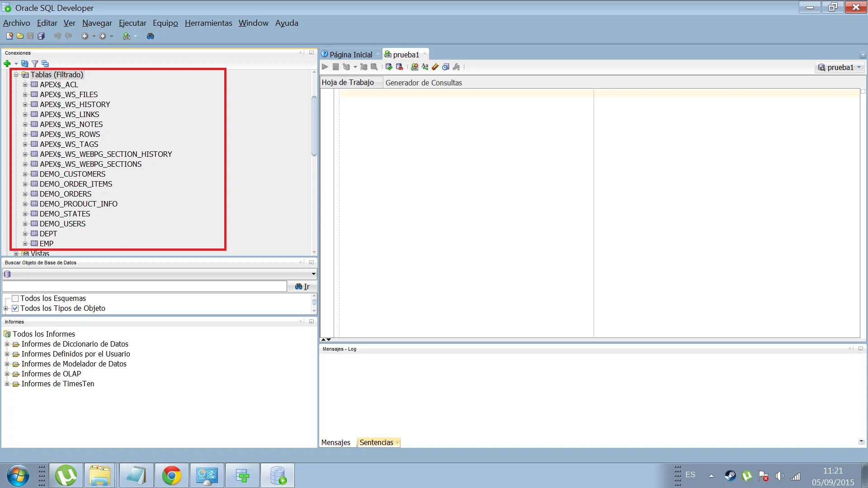Open the Explain Plan dropdown arrow
Screen dimensions: 868x488
(x=355, y=67)
